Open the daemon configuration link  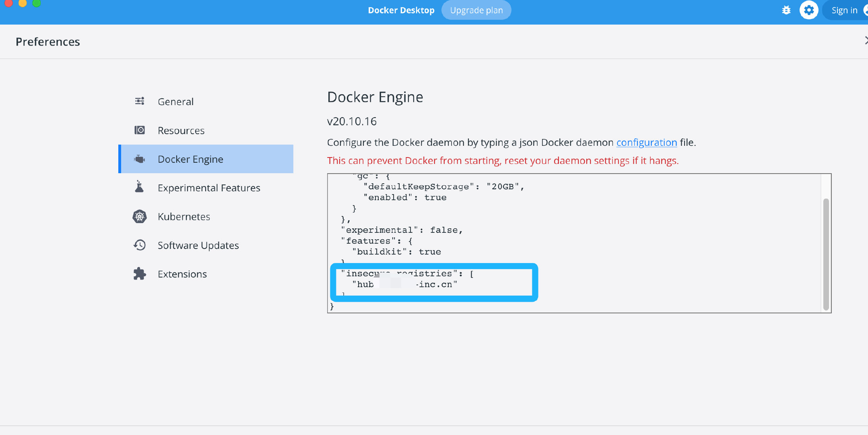pos(647,143)
